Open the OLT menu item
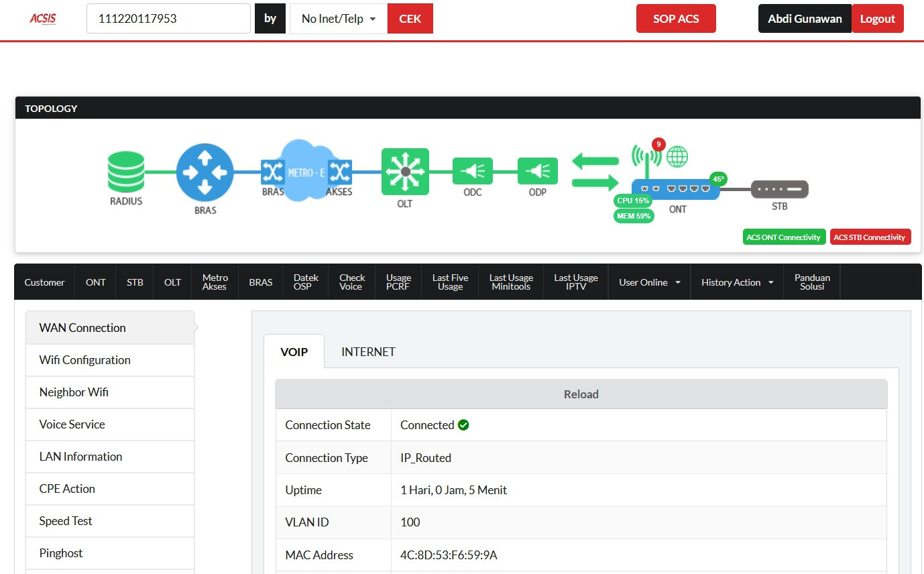 point(173,282)
